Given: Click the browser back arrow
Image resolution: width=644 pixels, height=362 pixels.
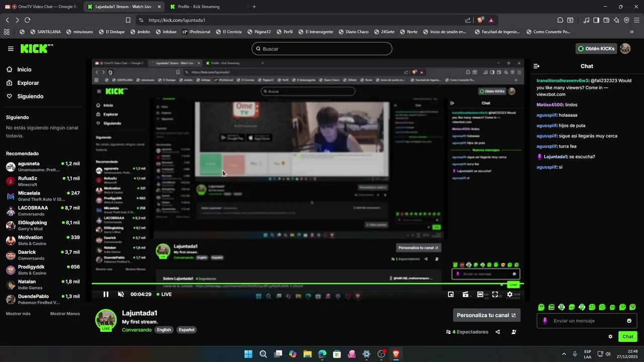Looking at the screenshot, I should [x=7, y=20].
